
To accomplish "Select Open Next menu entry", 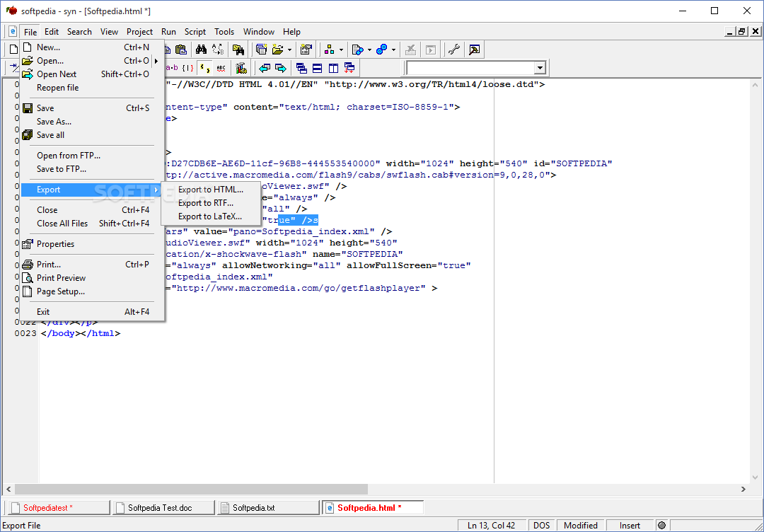I will point(92,74).
